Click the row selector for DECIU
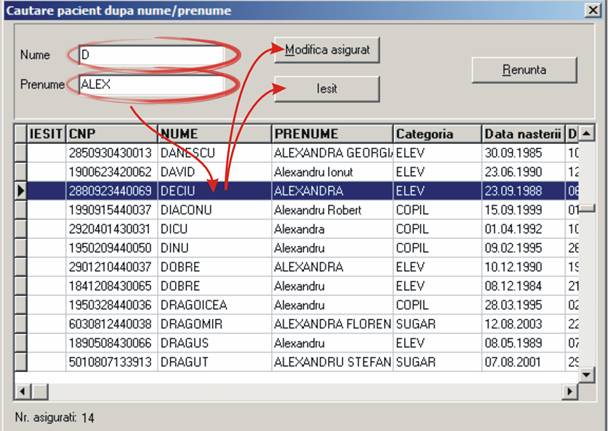This screenshot has width=608, height=431. [20, 190]
